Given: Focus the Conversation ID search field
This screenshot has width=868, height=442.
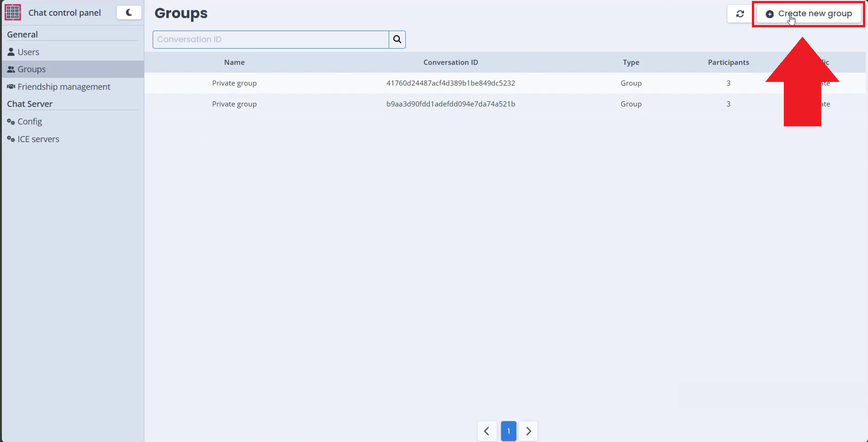Looking at the screenshot, I should point(271,39).
